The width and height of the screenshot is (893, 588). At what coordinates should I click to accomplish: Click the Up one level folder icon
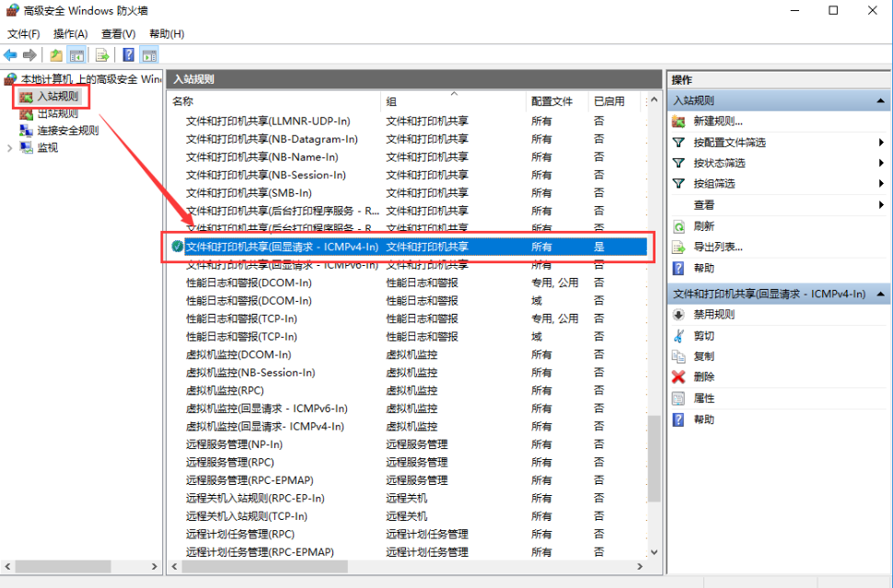[56, 55]
